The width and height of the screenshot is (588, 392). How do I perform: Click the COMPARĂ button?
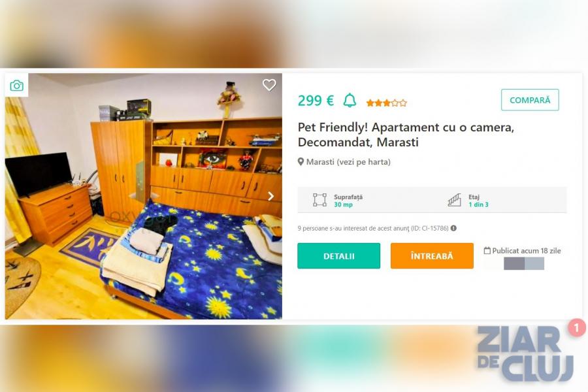530,100
